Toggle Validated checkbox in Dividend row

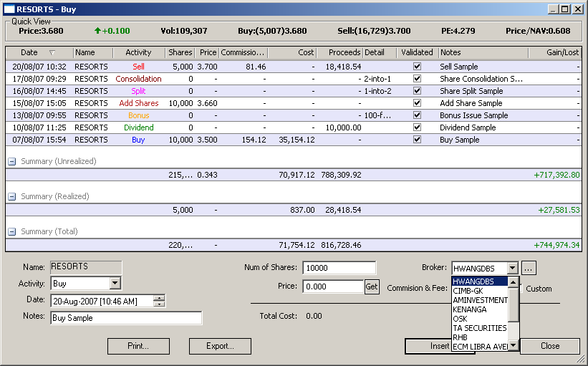pyautogui.click(x=417, y=127)
